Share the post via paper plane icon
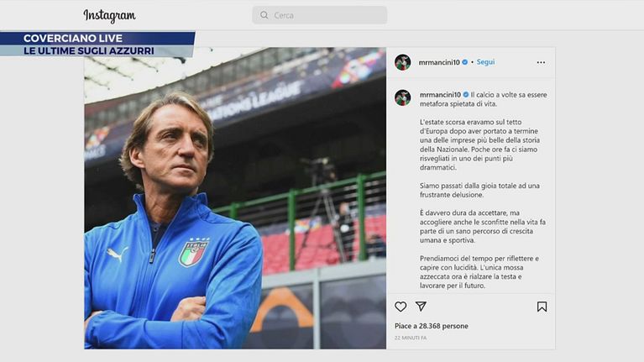The image size is (644, 362). [x=421, y=307]
